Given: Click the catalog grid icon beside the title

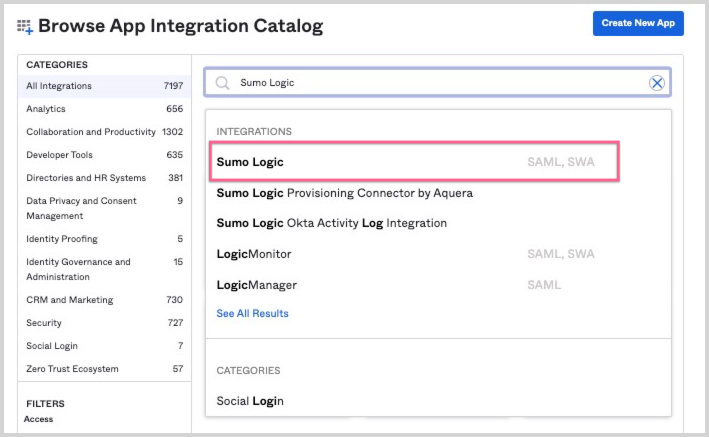Looking at the screenshot, I should tap(25, 26).
